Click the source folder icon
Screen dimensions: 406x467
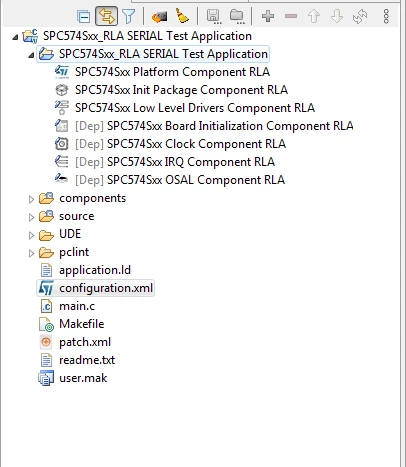tap(46, 216)
